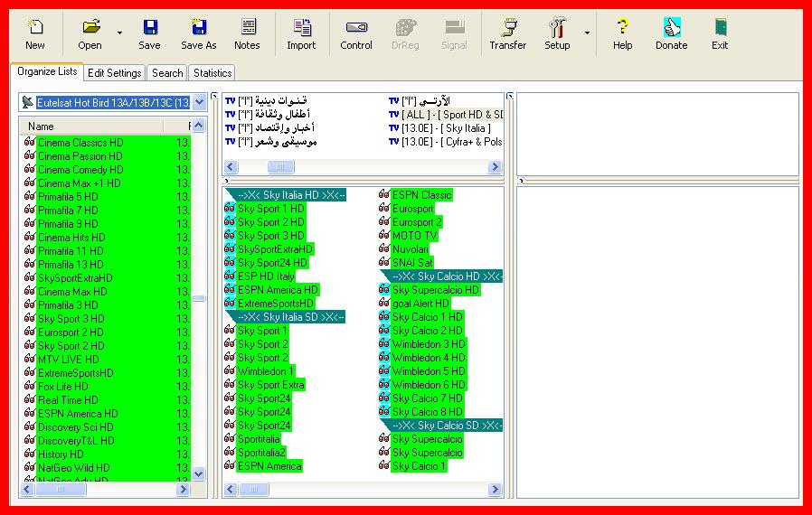
Task: Click small panel toggle above right panel
Action: tap(510, 96)
